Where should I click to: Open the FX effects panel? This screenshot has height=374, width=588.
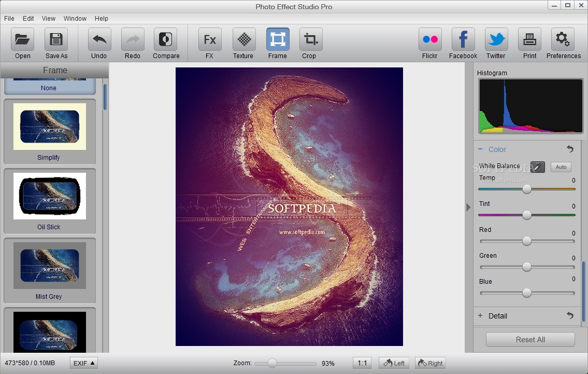(x=210, y=39)
